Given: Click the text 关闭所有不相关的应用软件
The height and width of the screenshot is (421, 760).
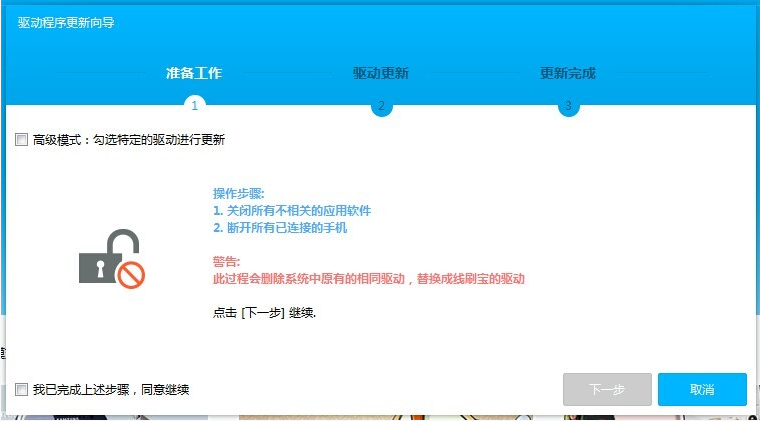Looking at the screenshot, I should (299, 211).
